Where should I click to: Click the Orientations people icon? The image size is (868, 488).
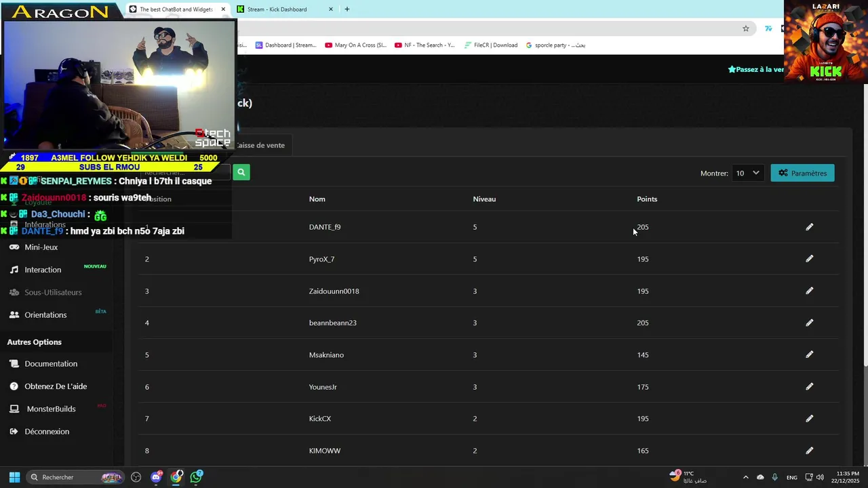(x=14, y=315)
